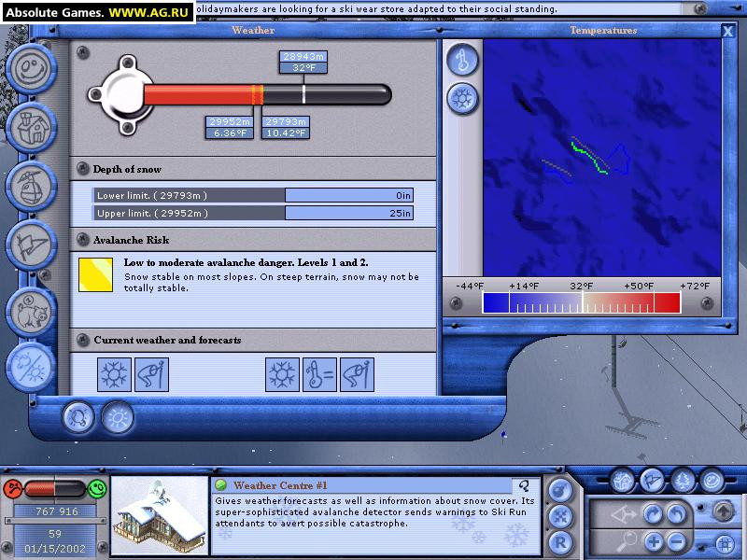The height and width of the screenshot is (560, 747).
Task: Click the Lower limit. ( 29793m ) row label
Action: point(190,195)
